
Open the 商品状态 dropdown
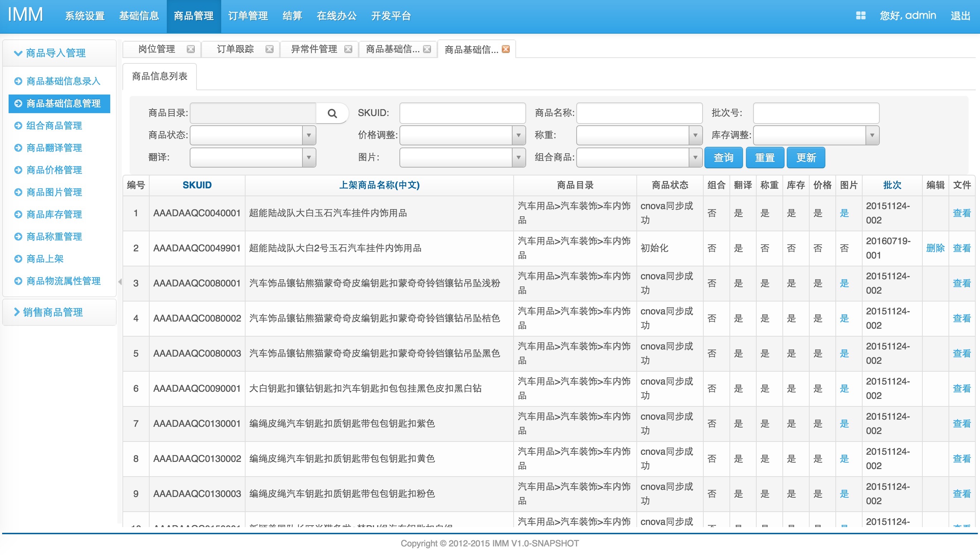(x=309, y=135)
